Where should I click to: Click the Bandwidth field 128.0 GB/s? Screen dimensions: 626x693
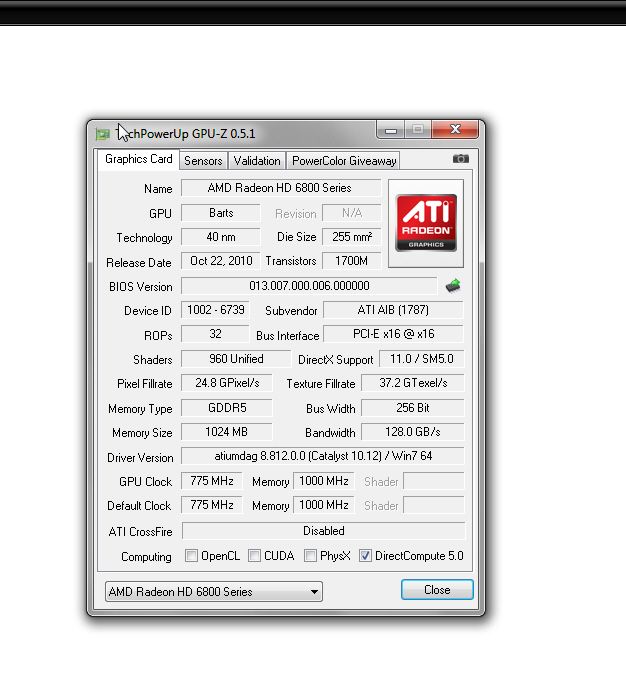point(413,432)
